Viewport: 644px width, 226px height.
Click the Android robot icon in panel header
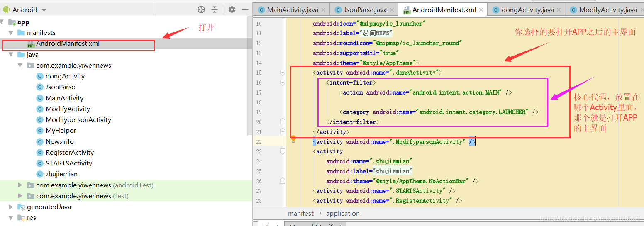pyautogui.click(x=7, y=10)
